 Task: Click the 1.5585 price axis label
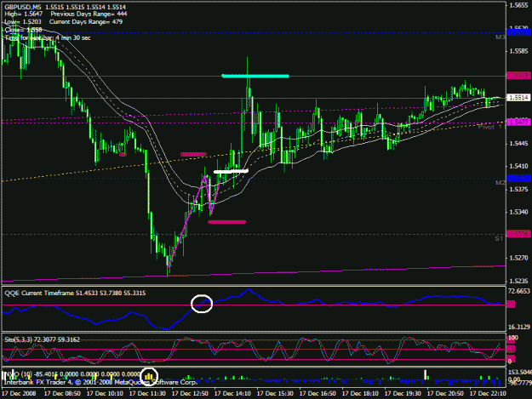[x=518, y=51]
